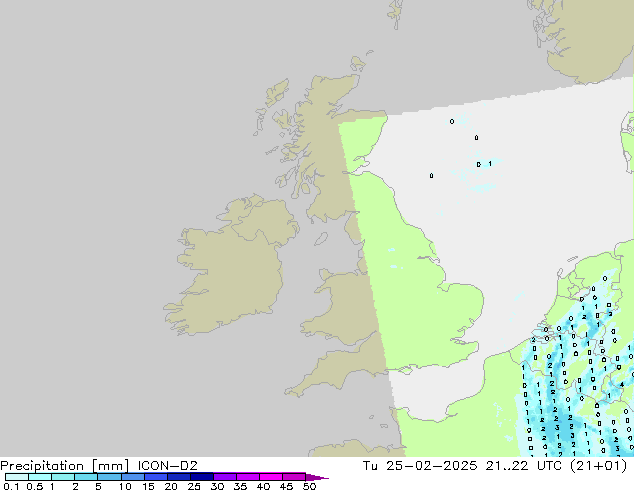
Task: Select the 5–10 mm legend swatch
Action: [x=109, y=477]
